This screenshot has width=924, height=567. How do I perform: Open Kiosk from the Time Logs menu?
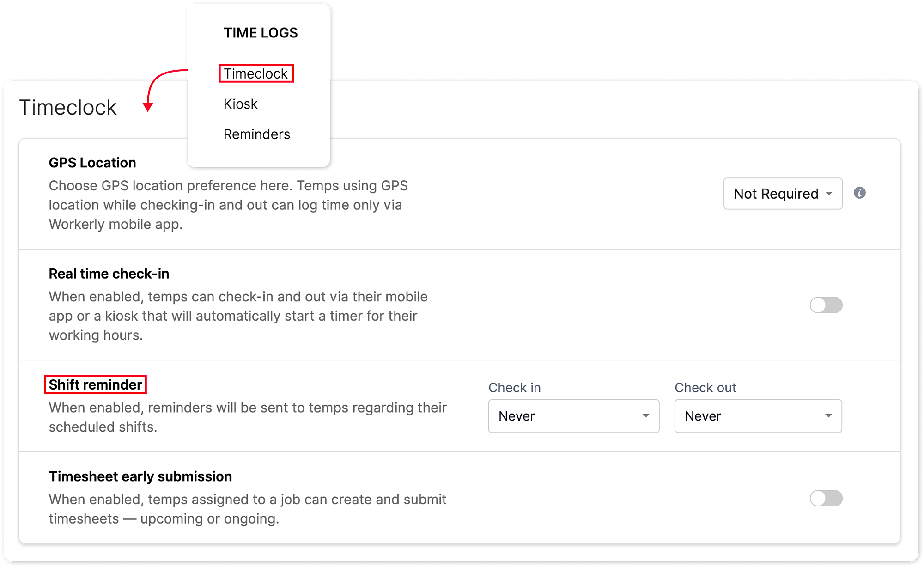240,104
